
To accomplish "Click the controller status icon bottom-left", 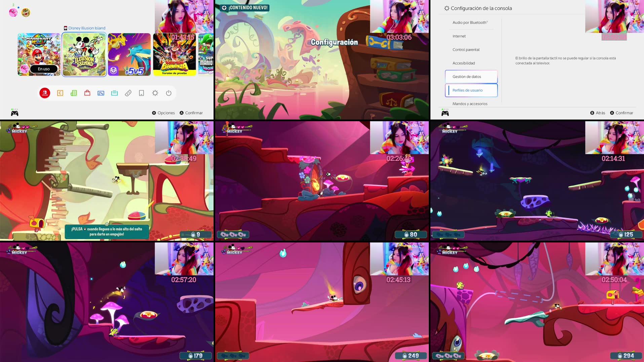I will click(x=14, y=112).
